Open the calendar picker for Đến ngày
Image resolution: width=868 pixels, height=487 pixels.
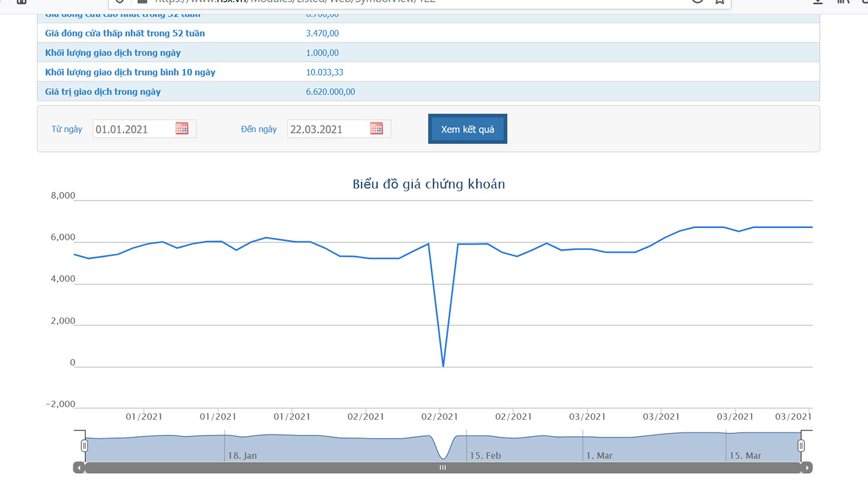[x=376, y=128]
